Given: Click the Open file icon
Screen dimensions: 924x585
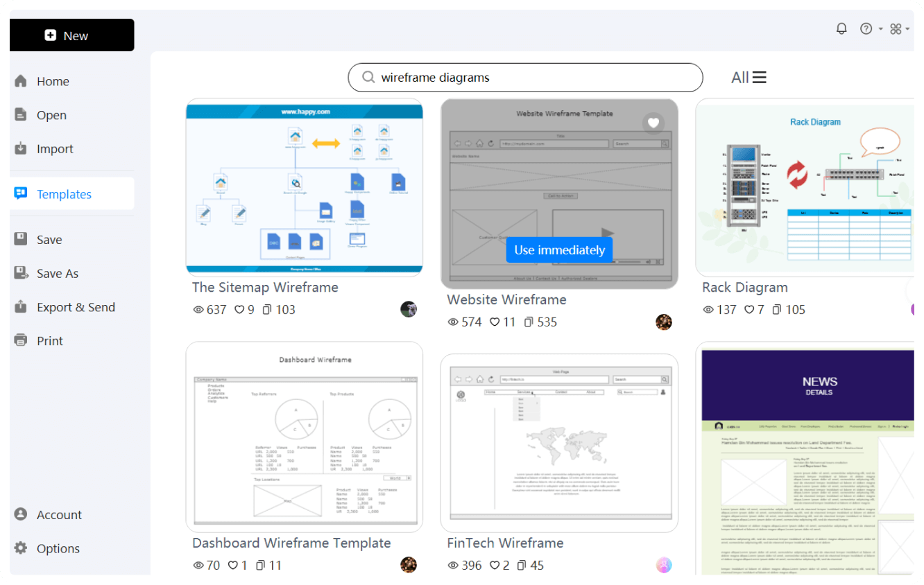Looking at the screenshot, I should pyautogui.click(x=21, y=114).
